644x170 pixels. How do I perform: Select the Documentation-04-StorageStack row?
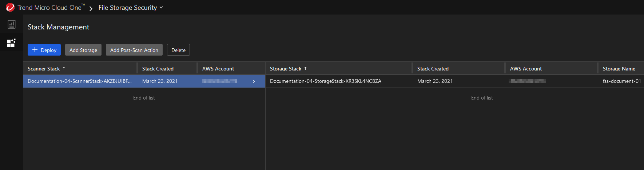tap(325, 81)
